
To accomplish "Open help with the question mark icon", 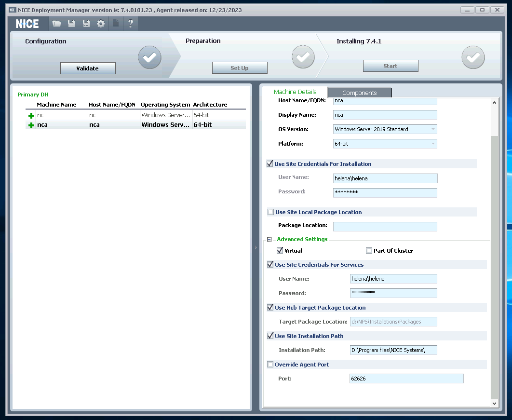I will (x=130, y=24).
